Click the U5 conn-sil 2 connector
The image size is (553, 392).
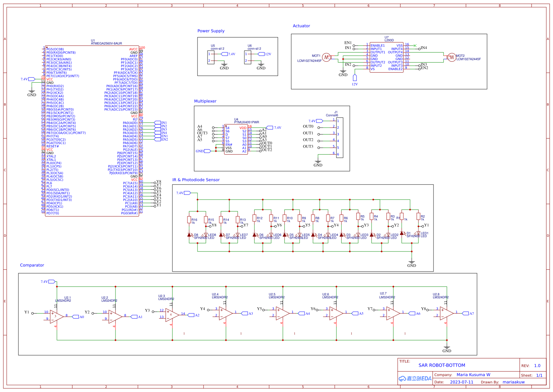click(x=211, y=57)
